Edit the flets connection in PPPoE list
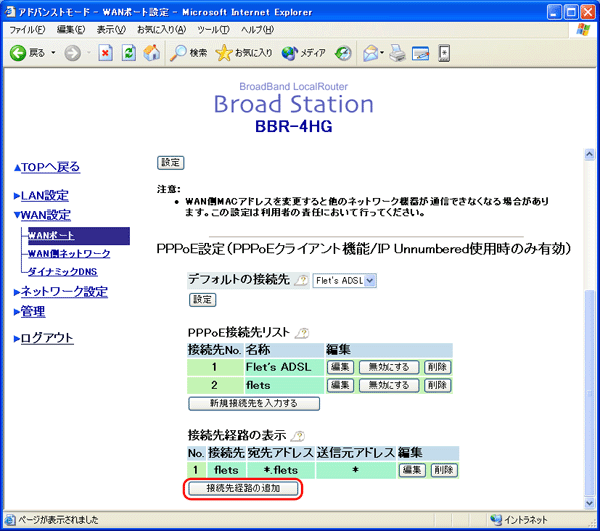The height and width of the screenshot is (531, 600). pos(341,385)
